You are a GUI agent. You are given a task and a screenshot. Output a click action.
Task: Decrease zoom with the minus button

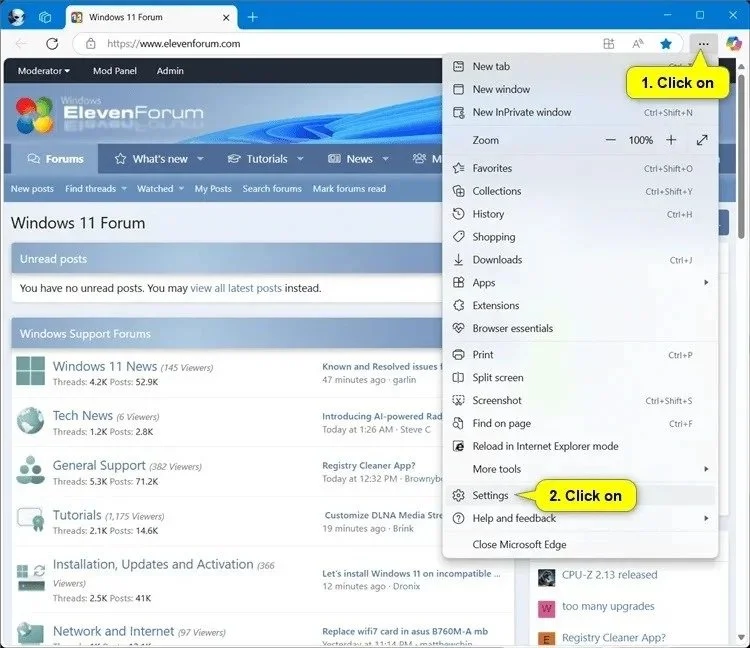point(610,140)
